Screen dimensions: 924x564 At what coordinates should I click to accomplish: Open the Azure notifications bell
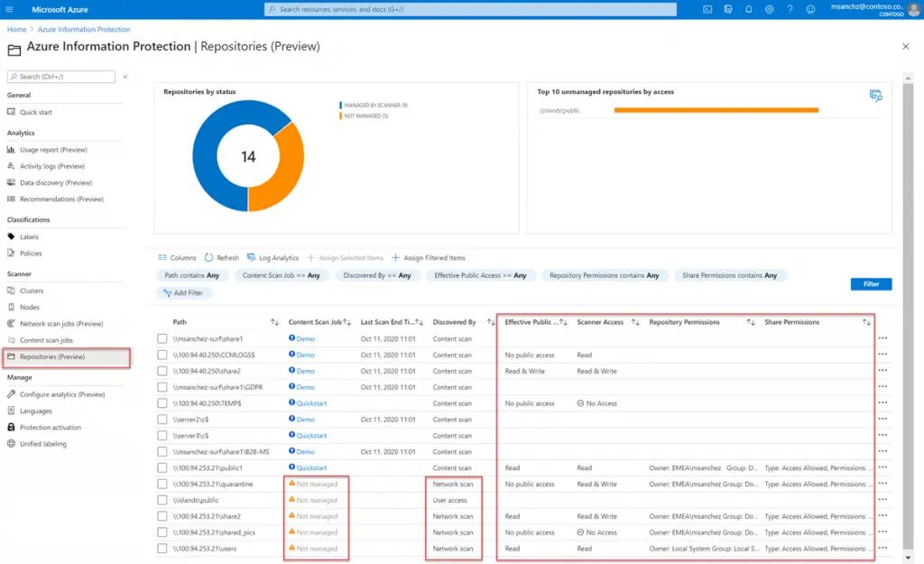(750, 10)
